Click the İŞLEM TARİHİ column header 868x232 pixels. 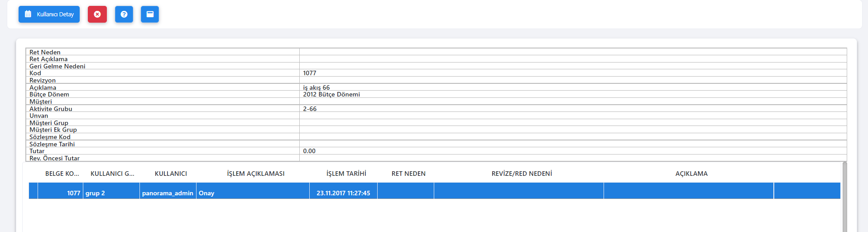(346, 174)
